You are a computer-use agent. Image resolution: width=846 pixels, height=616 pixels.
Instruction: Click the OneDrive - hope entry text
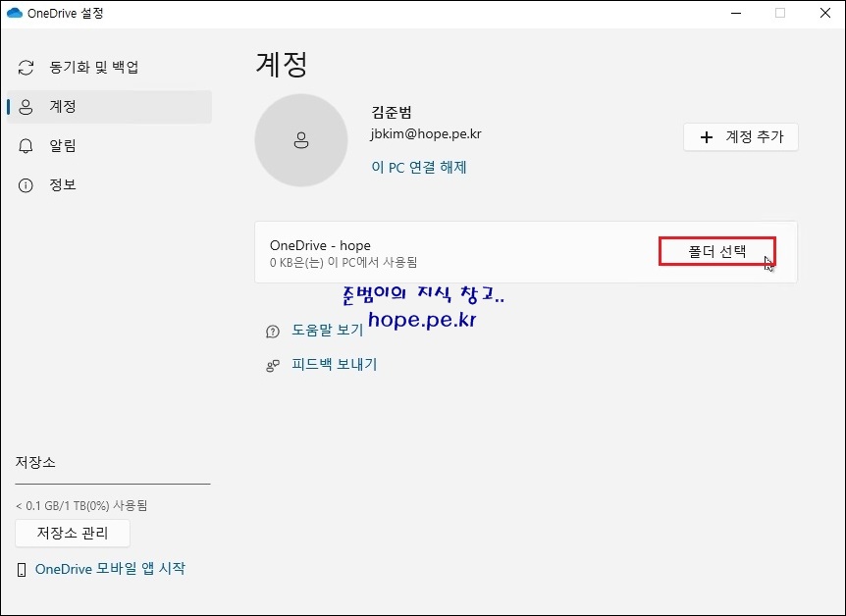[x=320, y=245]
